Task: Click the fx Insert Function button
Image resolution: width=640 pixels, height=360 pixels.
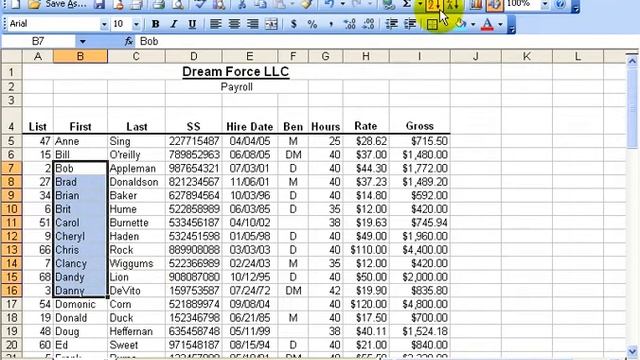Action: pyautogui.click(x=129, y=41)
